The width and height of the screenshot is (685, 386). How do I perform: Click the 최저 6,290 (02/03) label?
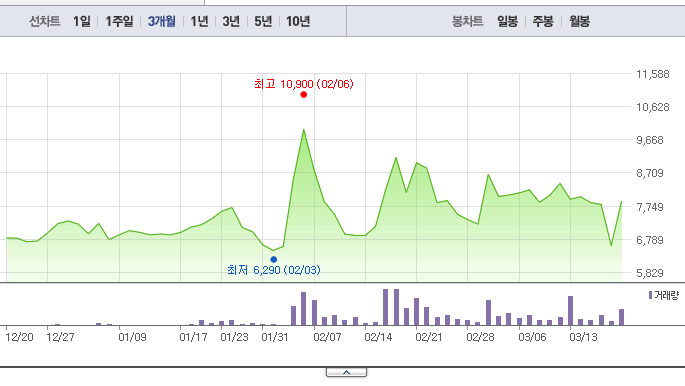[x=274, y=270]
